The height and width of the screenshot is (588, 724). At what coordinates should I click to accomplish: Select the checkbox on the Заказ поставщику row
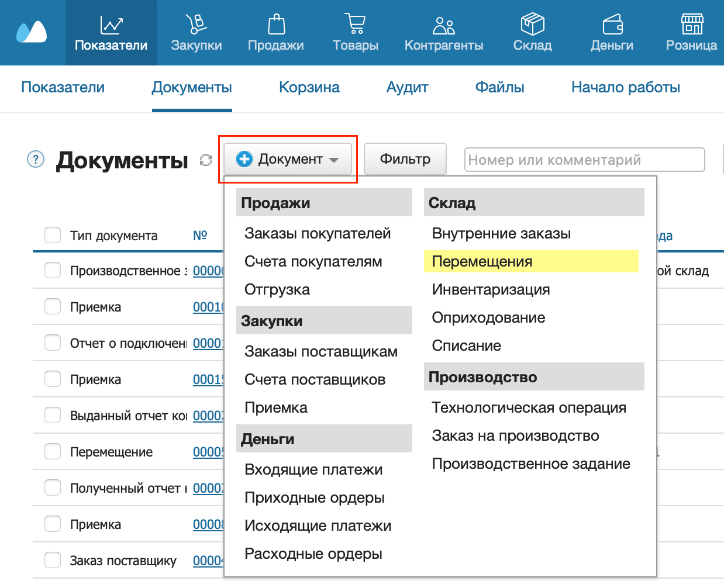52,560
